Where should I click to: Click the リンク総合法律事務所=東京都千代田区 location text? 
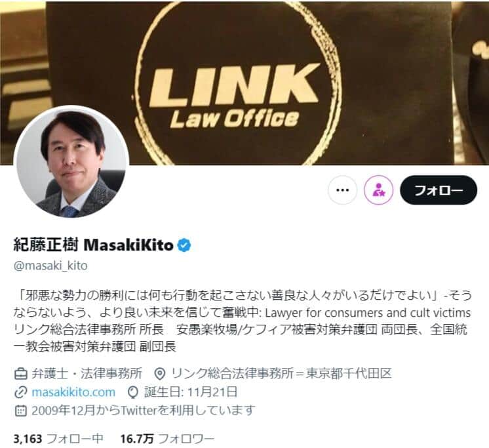click(x=281, y=374)
